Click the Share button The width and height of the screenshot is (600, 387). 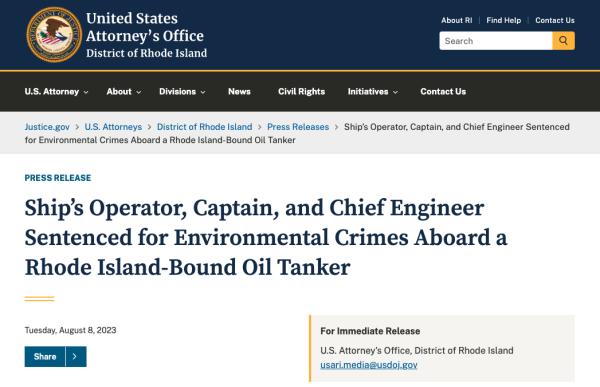click(x=45, y=356)
